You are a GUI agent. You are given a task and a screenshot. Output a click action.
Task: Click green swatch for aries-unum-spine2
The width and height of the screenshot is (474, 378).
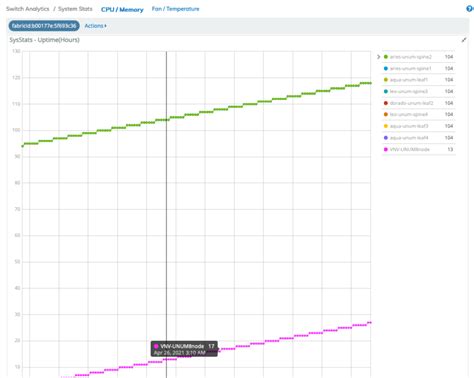coord(386,57)
